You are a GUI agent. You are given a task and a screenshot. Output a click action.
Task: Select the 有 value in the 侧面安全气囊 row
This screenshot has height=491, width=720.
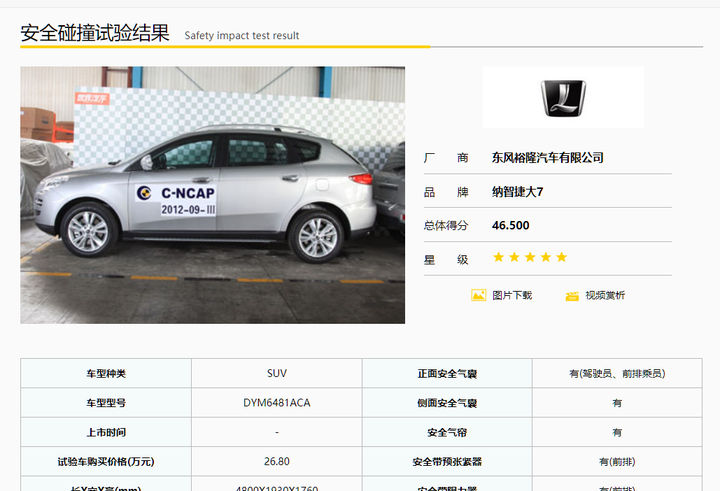pyautogui.click(x=617, y=403)
